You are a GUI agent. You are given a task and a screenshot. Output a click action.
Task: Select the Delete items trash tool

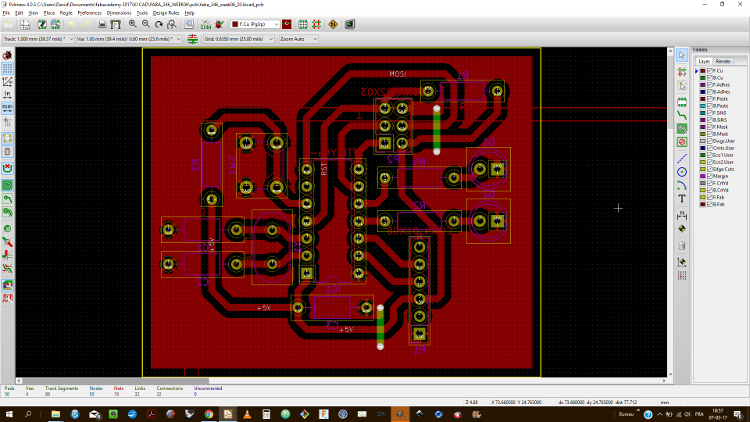click(x=682, y=246)
